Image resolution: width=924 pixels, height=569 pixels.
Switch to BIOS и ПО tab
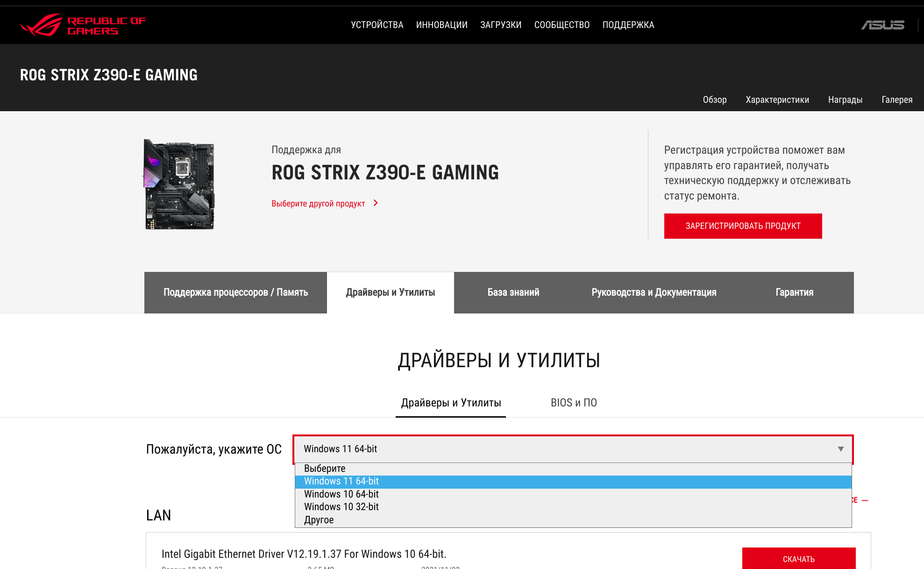pos(574,403)
